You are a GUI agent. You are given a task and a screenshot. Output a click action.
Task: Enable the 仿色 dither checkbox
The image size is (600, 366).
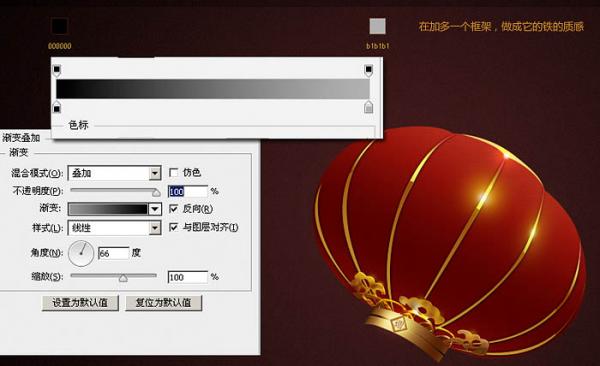(x=174, y=173)
